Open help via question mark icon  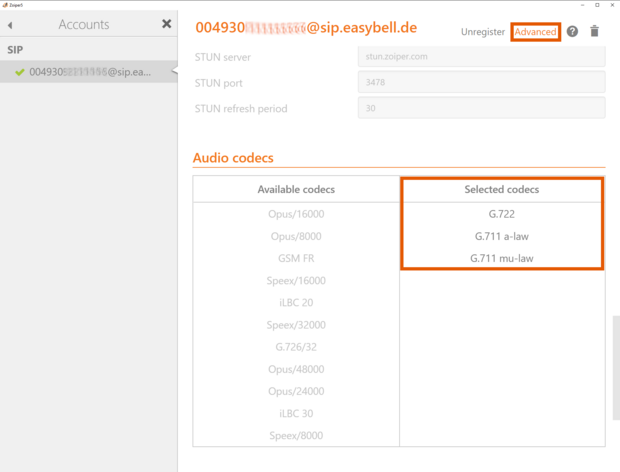click(572, 32)
